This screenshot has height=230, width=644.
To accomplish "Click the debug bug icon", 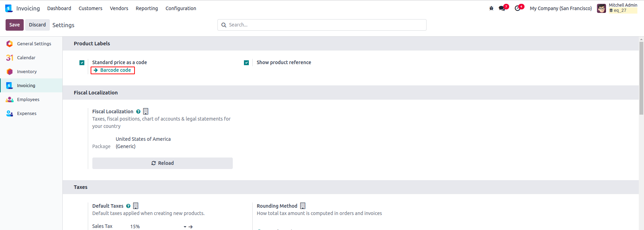I will (491, 8).
